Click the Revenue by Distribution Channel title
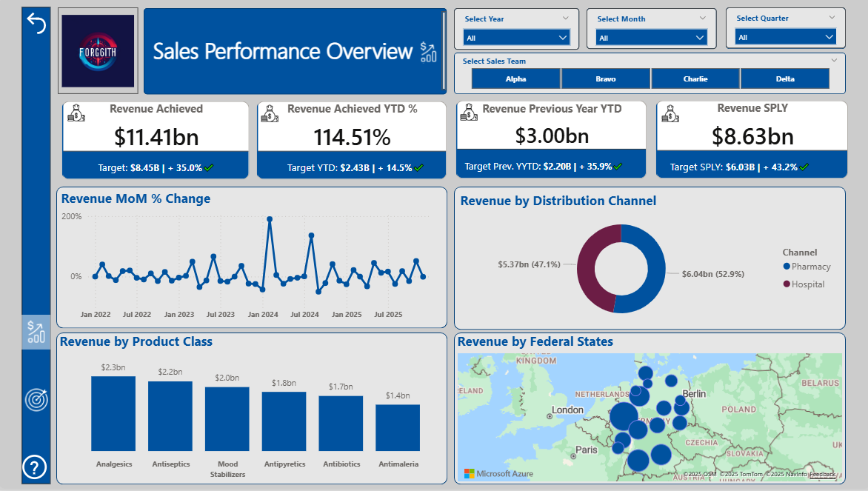 (558, 201)
